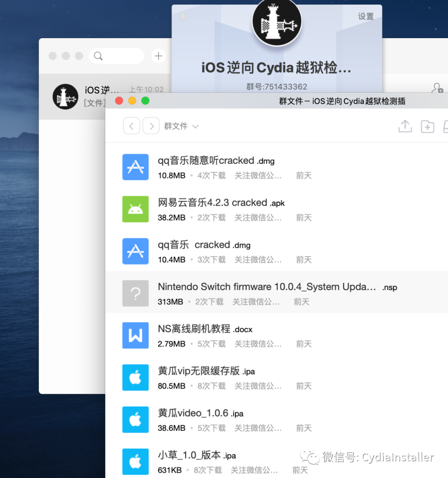Viewport: 448px width, 478px height.
Task: Click the plus button beside the search field
Action: click(158, 56)
